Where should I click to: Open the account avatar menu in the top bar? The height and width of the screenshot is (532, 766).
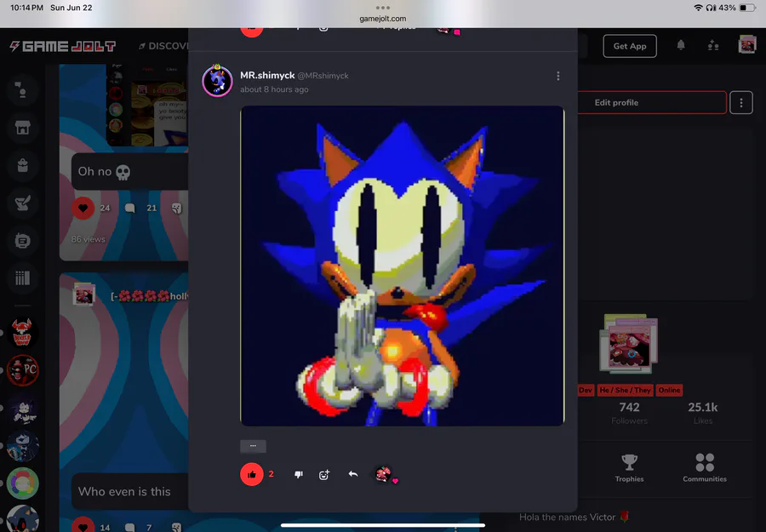point(747,45)
